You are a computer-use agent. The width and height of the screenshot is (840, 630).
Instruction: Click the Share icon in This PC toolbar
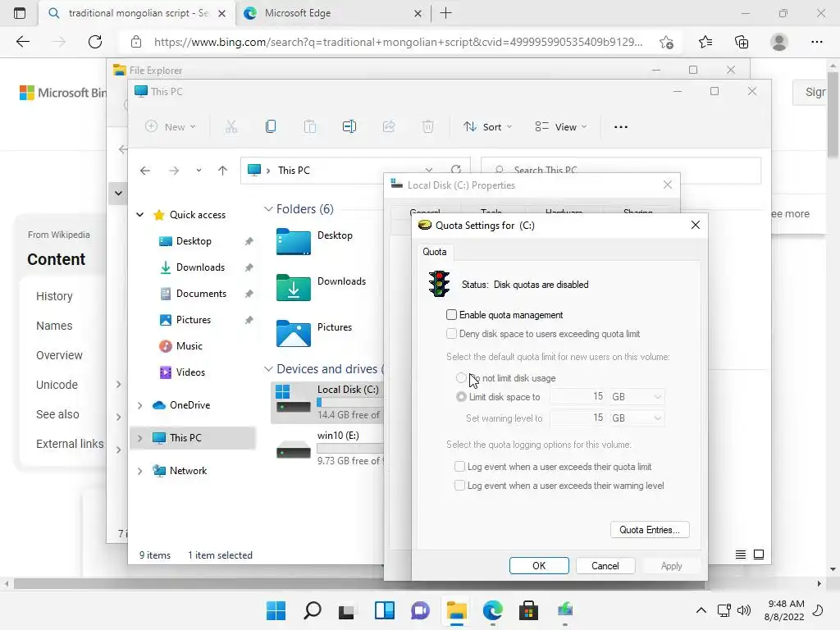point(389,127)
